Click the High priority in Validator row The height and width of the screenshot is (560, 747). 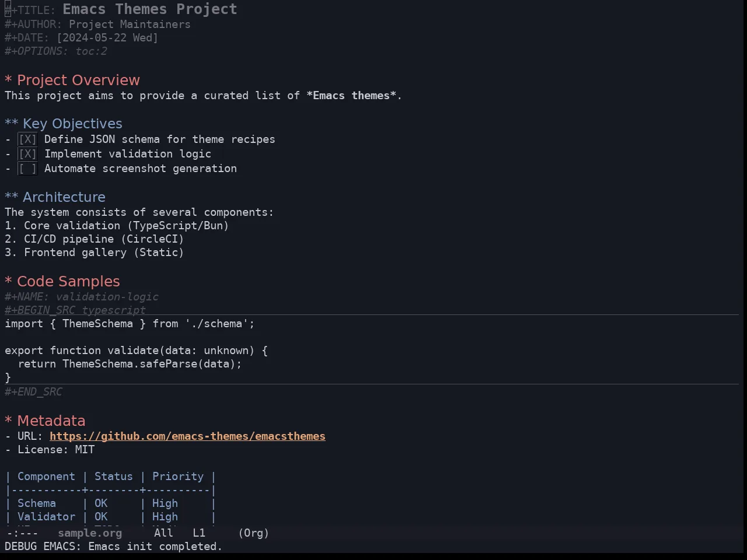click(165, 517)
